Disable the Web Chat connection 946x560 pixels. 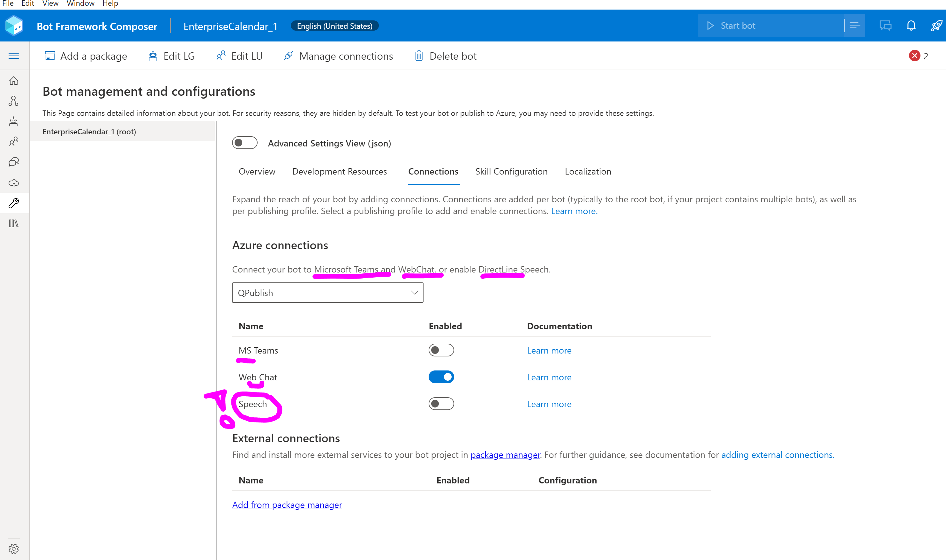point(441,377)
